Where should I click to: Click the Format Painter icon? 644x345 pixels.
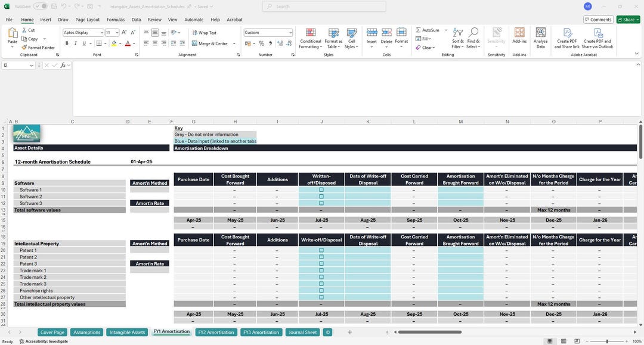tap(24, 48)
